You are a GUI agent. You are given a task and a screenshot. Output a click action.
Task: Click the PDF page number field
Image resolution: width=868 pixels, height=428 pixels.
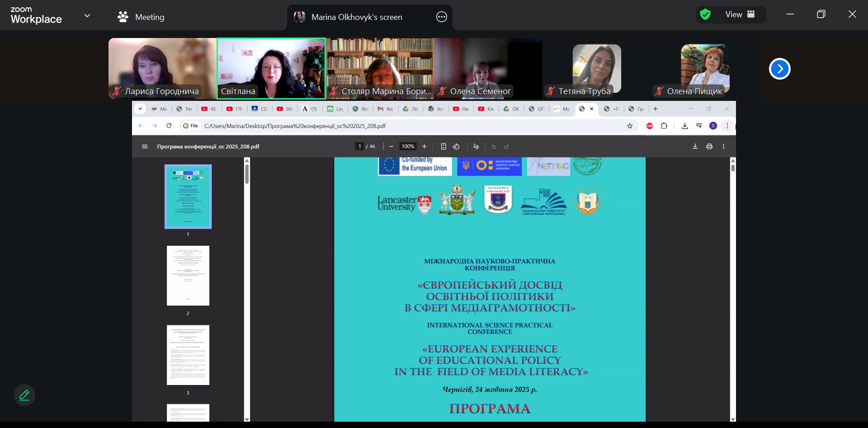pyautogui.click(x=360, y=147)
